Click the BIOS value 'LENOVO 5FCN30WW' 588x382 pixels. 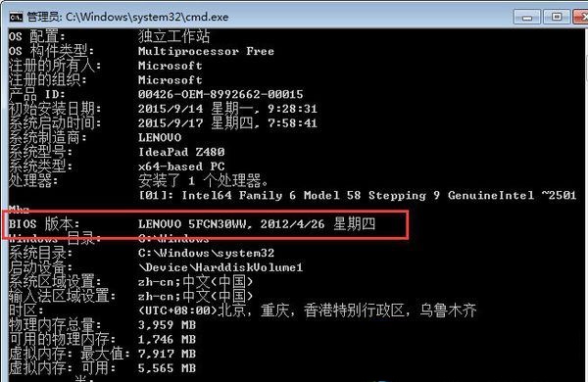point(192,224)
